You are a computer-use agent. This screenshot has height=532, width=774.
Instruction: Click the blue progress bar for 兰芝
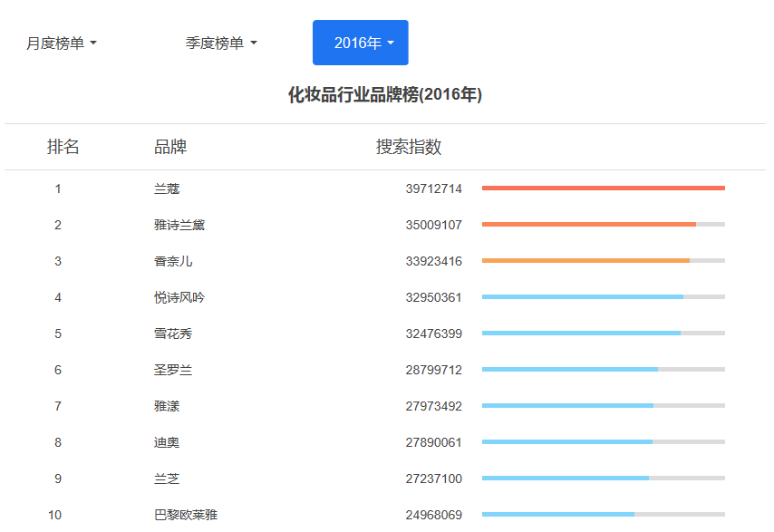pyautogui.click(x=566, y=479)
